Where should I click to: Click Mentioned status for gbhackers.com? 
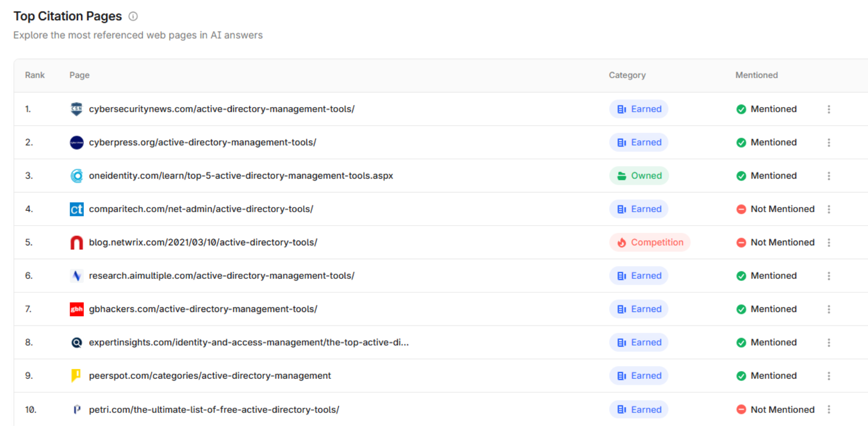point(767,309)
